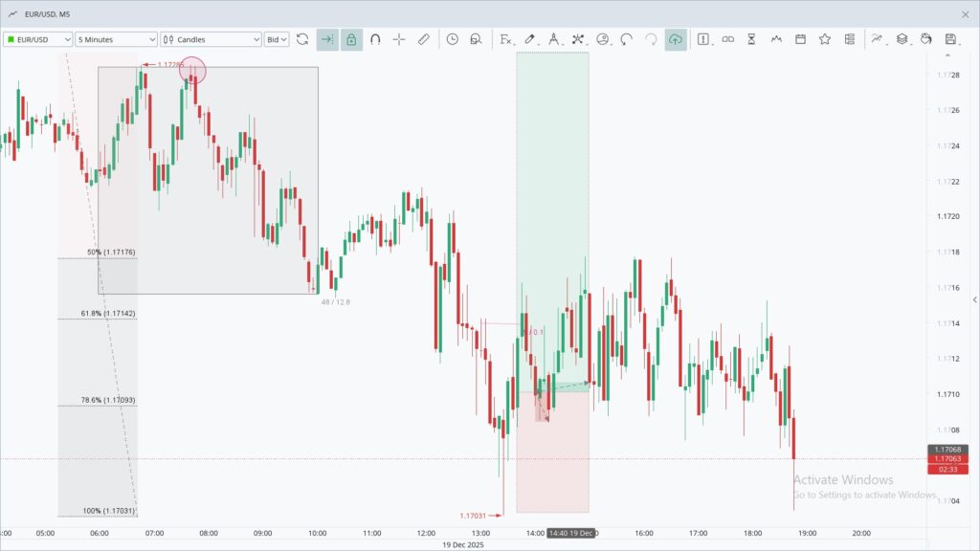Select the pencil drawing tool
The image size is (980, 551).
coord(529,39)
